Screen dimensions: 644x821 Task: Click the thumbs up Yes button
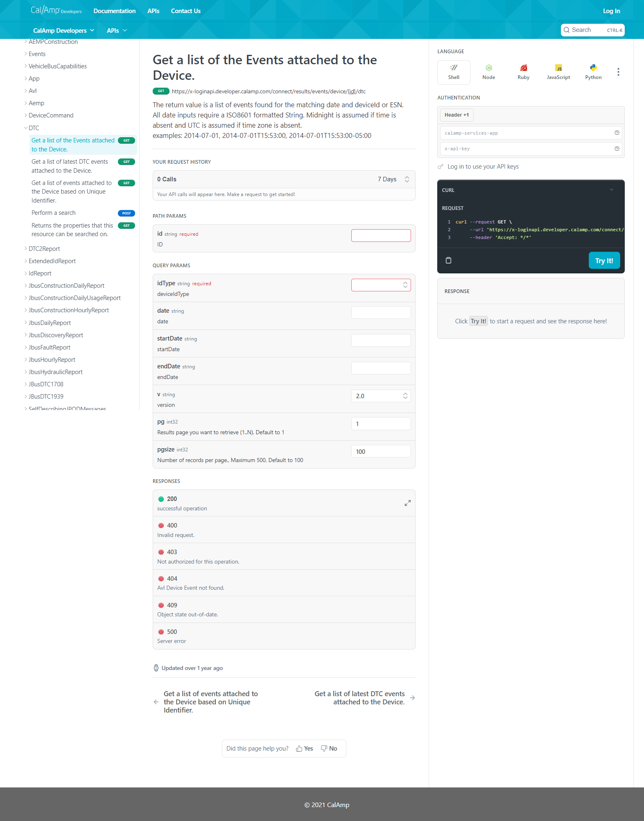click(305, 748)
